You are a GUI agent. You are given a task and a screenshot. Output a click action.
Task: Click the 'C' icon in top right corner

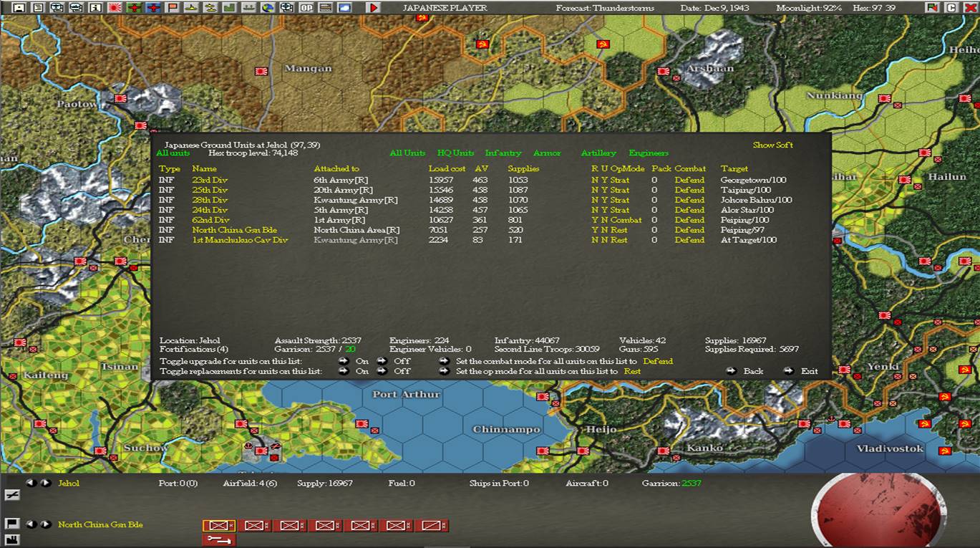tap(951, 8)
